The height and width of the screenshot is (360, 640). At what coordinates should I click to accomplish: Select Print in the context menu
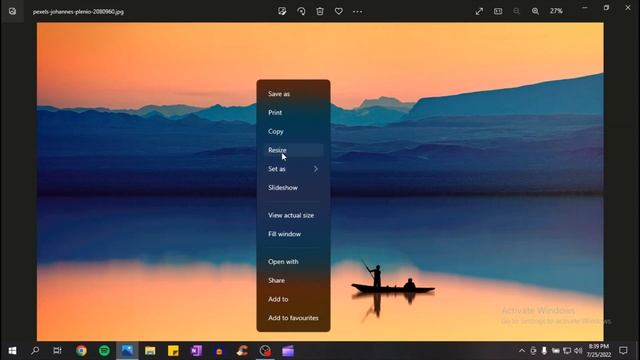(293, 113)
